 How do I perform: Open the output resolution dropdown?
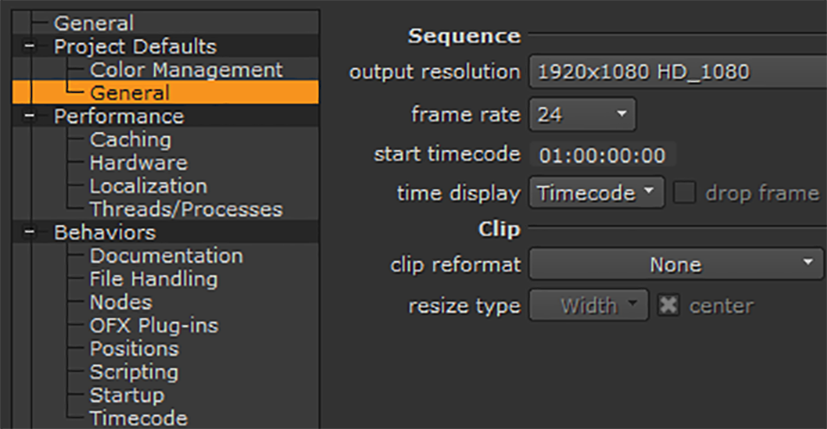coord(675,71)
